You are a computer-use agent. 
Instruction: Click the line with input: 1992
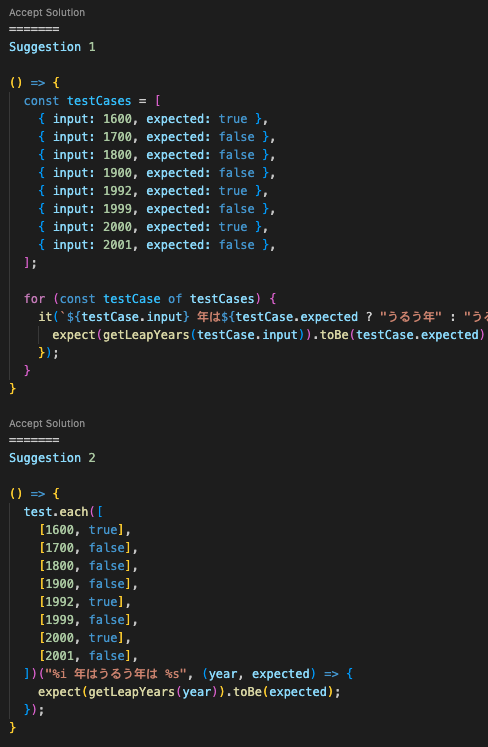(x=153, y=191)
